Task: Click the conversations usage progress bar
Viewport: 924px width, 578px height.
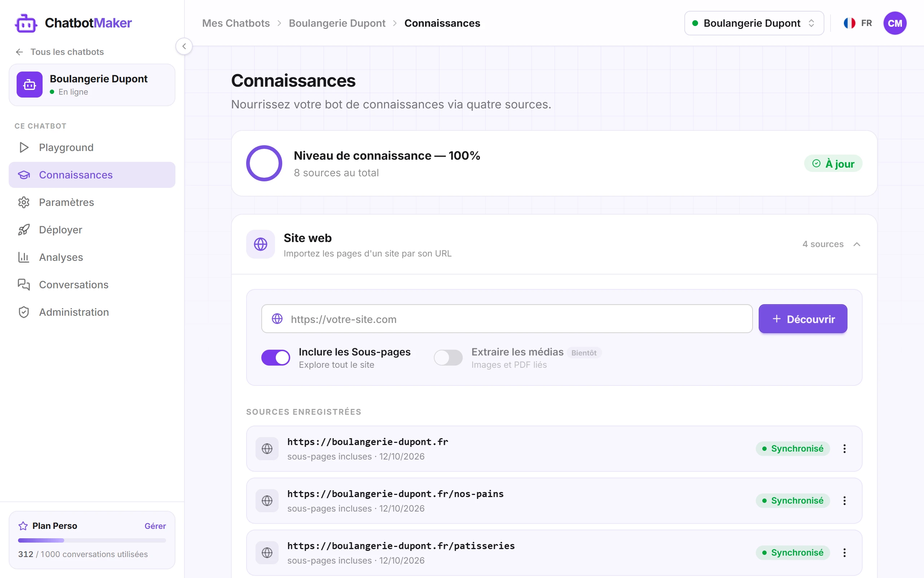Action: point(92,540)
